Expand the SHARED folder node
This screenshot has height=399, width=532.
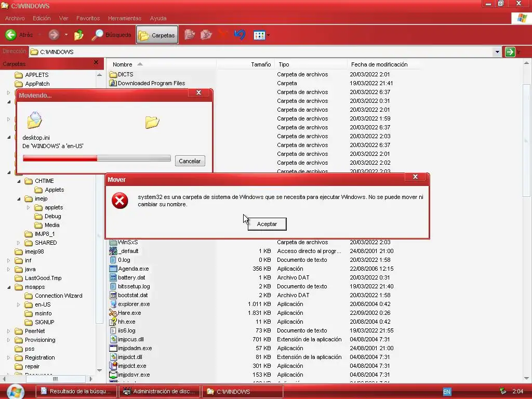18,243
